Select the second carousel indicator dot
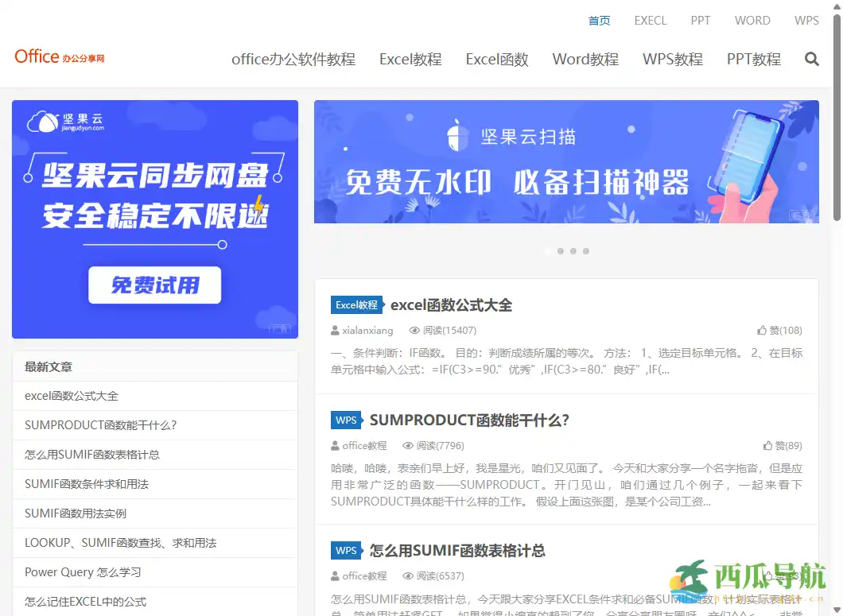This screenshot has height=616, width=843. tap(561, 250)
